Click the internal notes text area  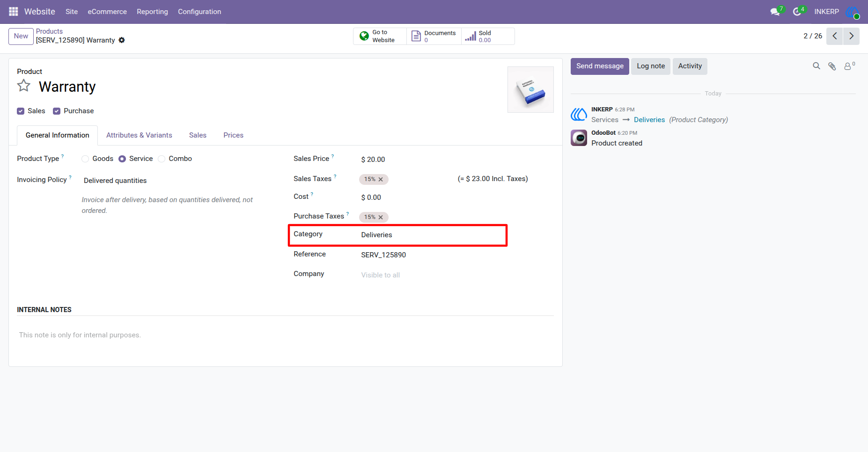point(285,335)
